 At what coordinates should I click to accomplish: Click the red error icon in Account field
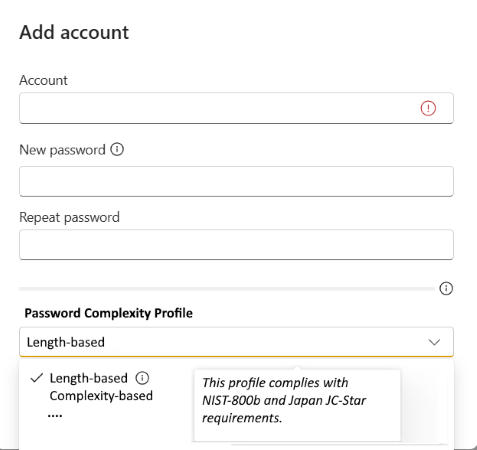[428, 108]
